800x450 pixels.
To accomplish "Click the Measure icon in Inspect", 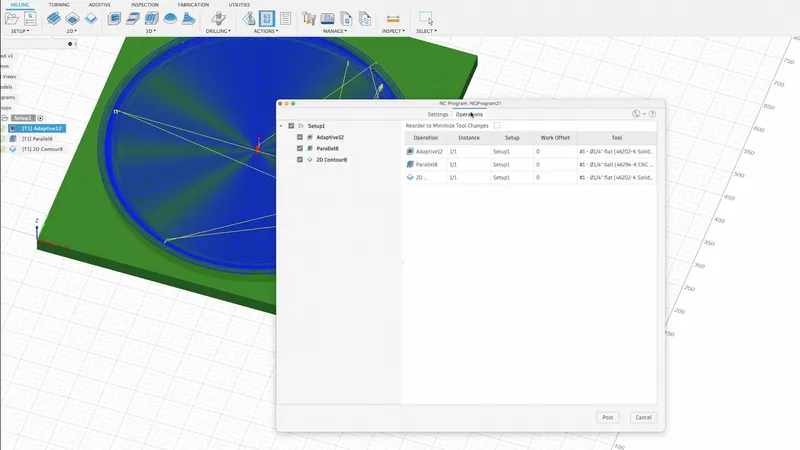I will pyautogui.click(x=393, y=18).
